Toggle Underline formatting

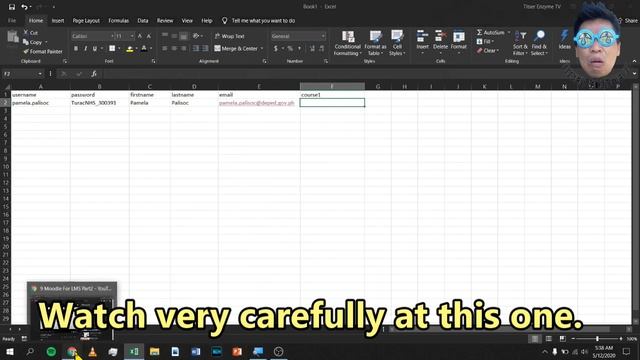[95, 49]
